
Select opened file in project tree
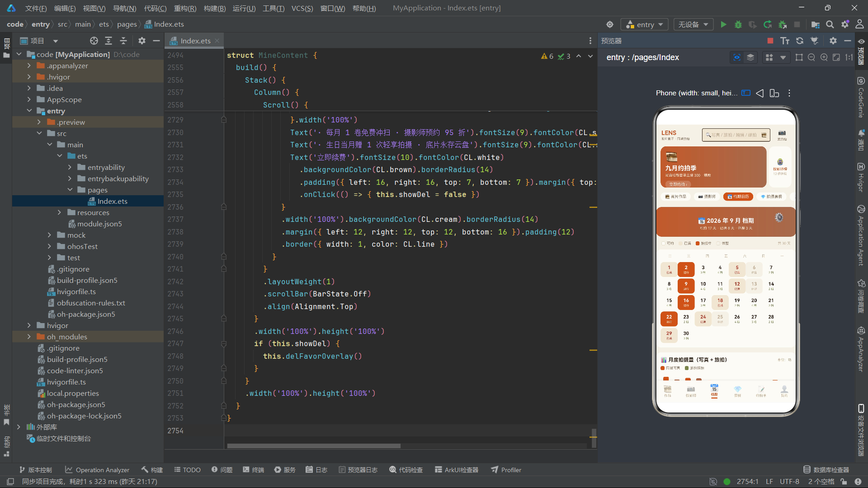tap(94, 41)
